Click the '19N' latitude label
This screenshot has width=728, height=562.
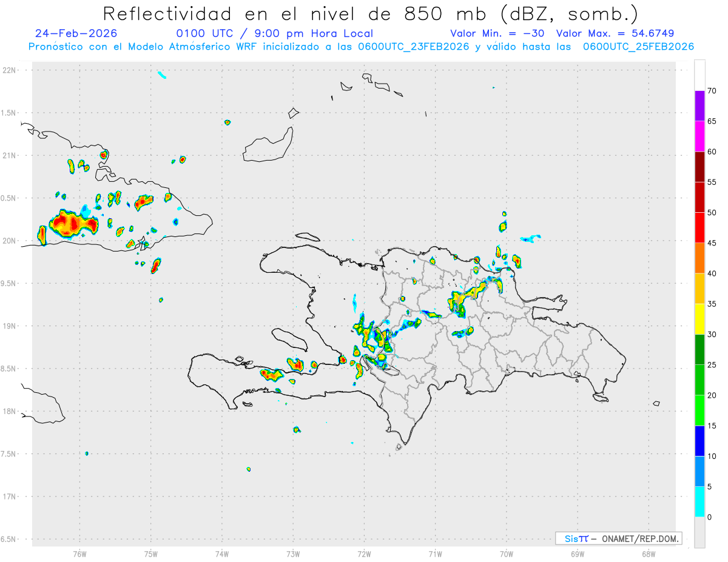[10, 326]
